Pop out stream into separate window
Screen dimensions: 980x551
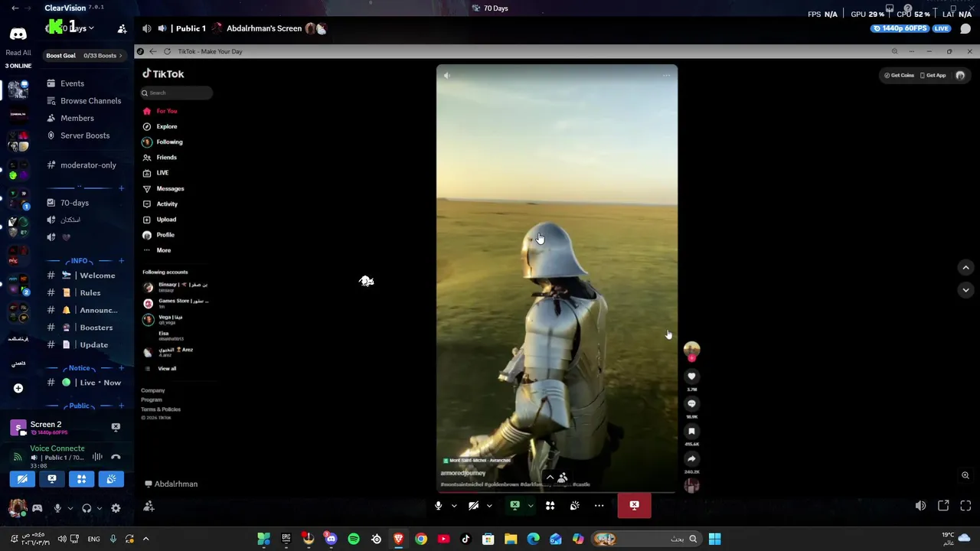click(943, 506)
